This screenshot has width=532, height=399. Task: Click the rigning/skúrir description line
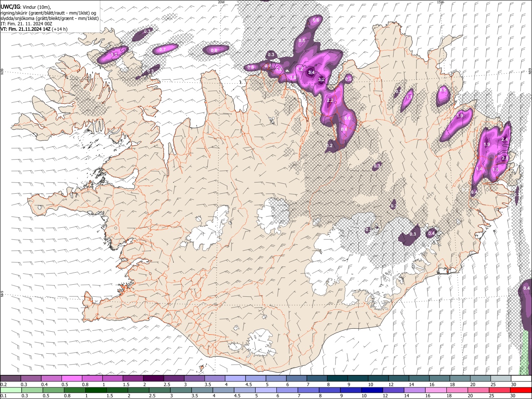(48, 13)
